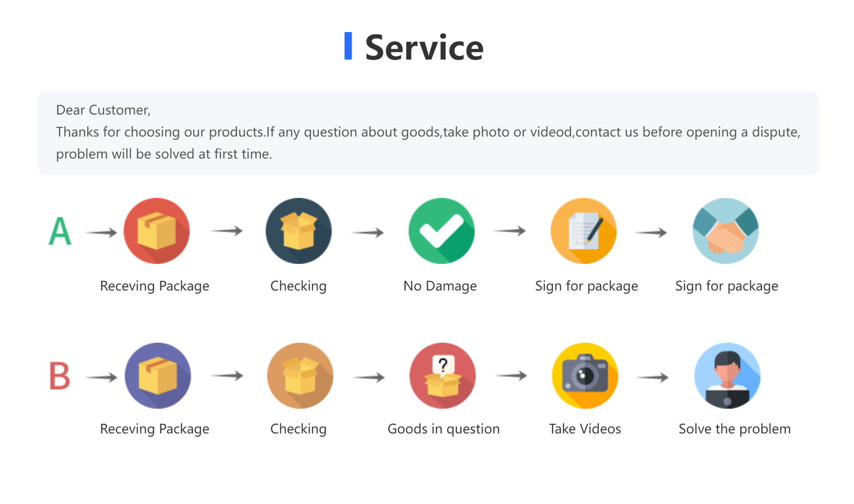Viewport: 854px width, 504px height.
Task: Click the yellow camera Take Videos icon
Action: point(585,376)
